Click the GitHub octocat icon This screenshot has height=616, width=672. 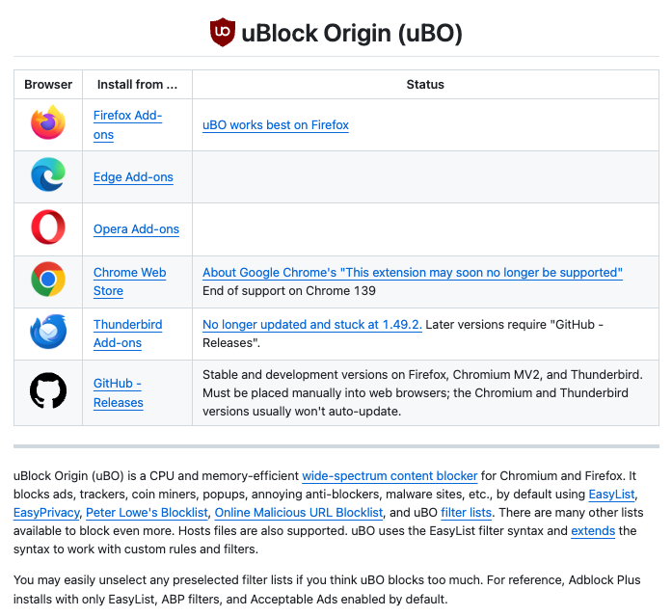coord(48,390)
